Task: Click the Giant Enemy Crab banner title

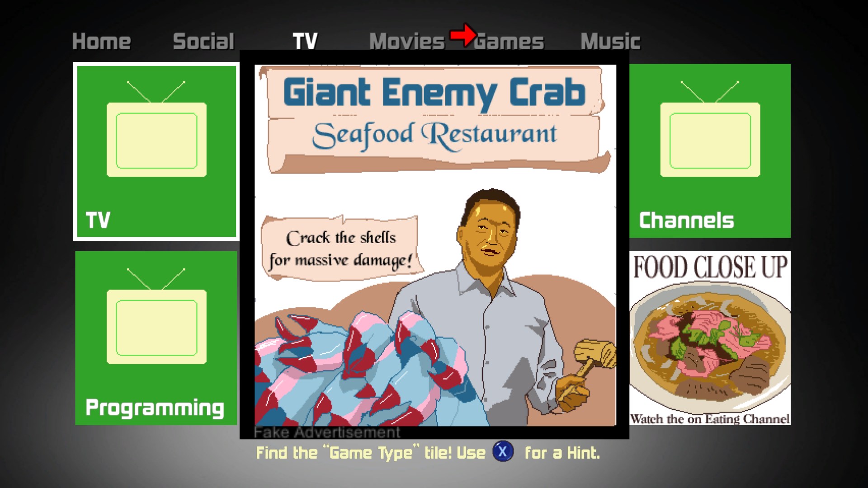Action: click(x=434, y=93)
